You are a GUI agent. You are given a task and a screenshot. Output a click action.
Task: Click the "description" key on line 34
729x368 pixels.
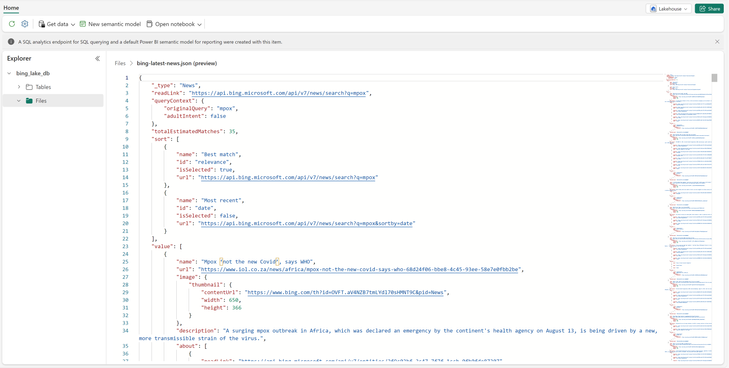click(197, 331)
